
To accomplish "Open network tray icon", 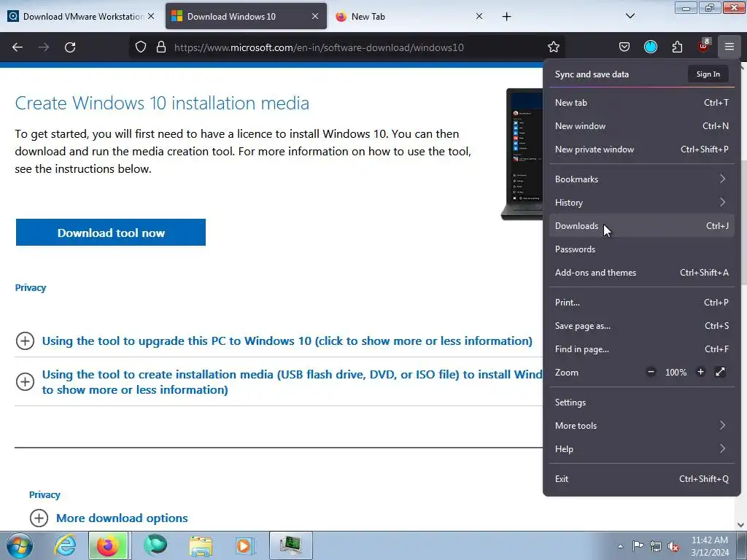I will (x=656, y=546).
